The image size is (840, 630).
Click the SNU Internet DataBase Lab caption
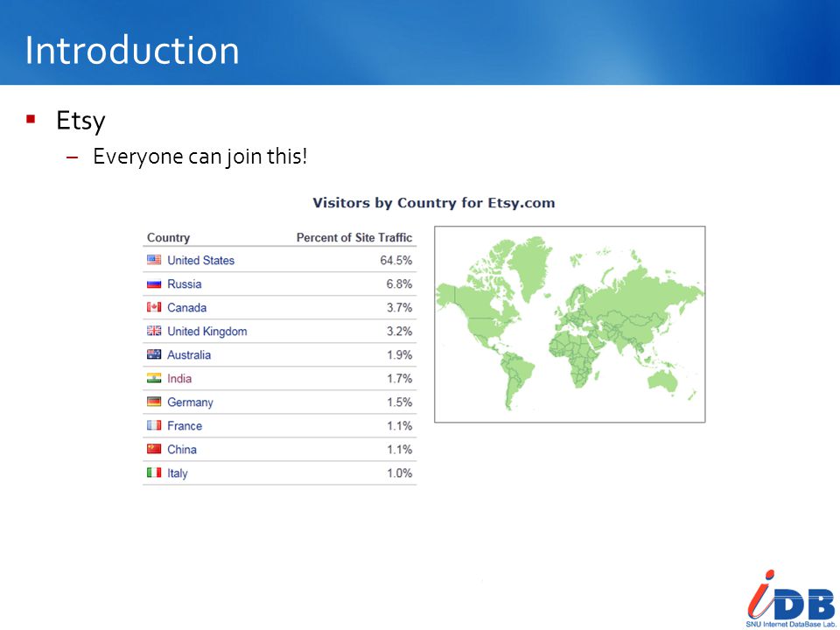[x=791, y=624]
